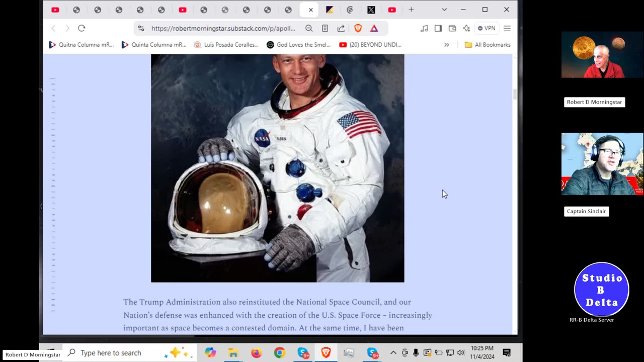The width and height of the screenshot is (644, 362).
Task: Click the Robert D Morningstar name label under video
Action: (594, 102)
